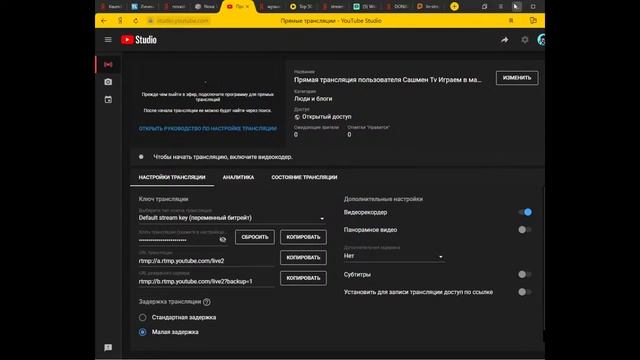This screenshot has height=360, width=640.
Task: Switch to Аналитика tab
Action: pos(238,177)
